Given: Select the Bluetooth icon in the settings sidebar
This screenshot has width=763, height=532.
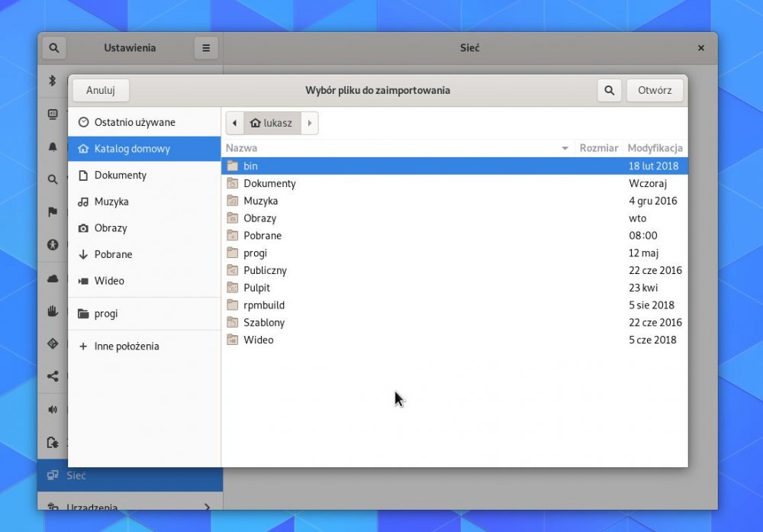Looking at the screenshot, I should (x=53, y=80).
